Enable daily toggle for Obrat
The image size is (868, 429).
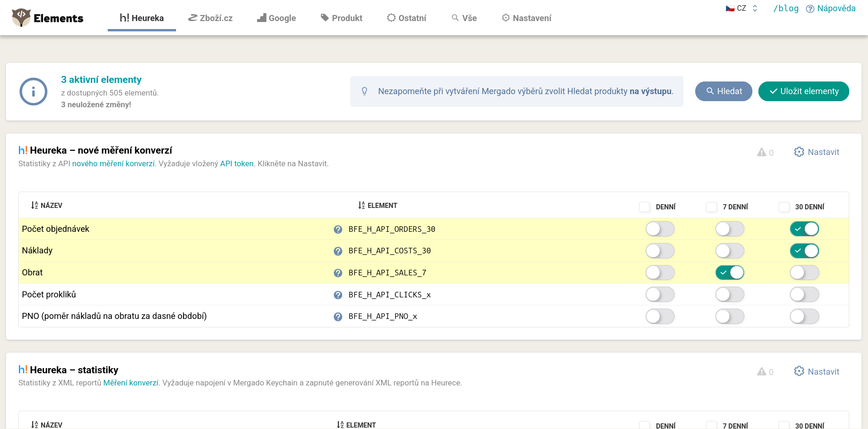tap(660, 273)
